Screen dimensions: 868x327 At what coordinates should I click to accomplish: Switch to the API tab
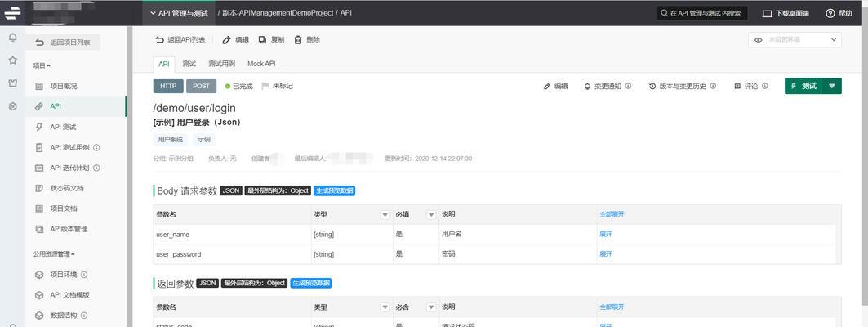(164, 64)
